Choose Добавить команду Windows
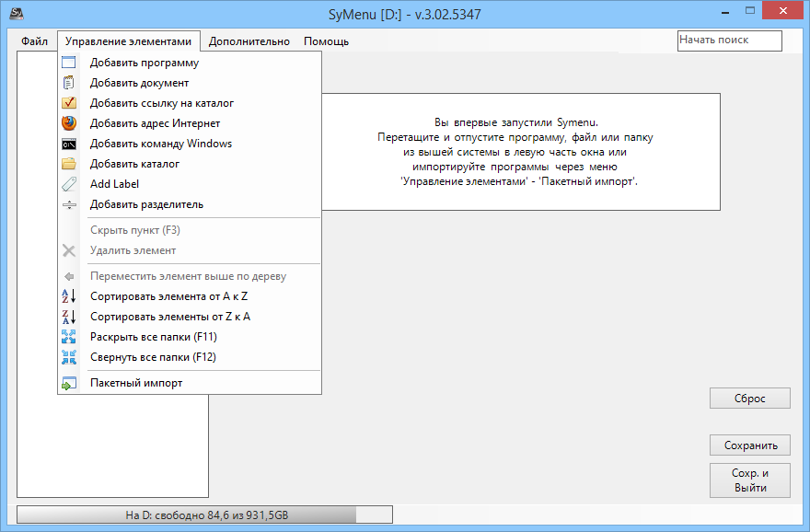This screenshot has height=532, width=810. pos(190,144)
